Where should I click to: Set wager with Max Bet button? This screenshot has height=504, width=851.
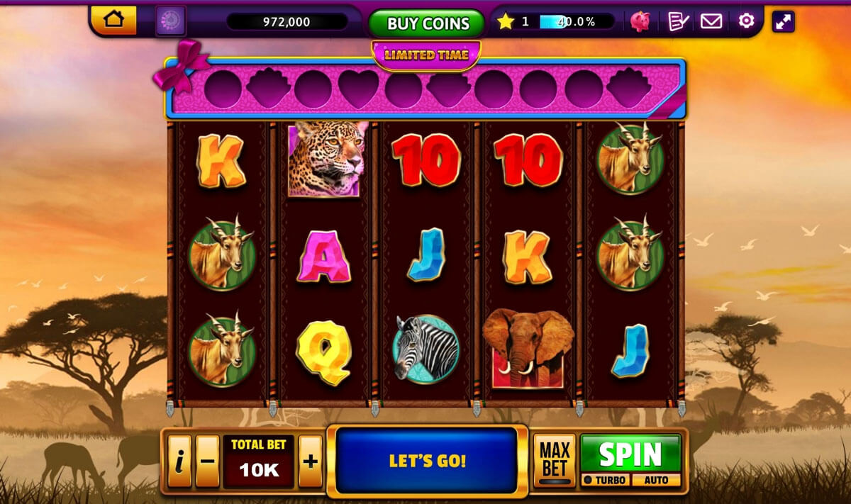pos(554,459)
